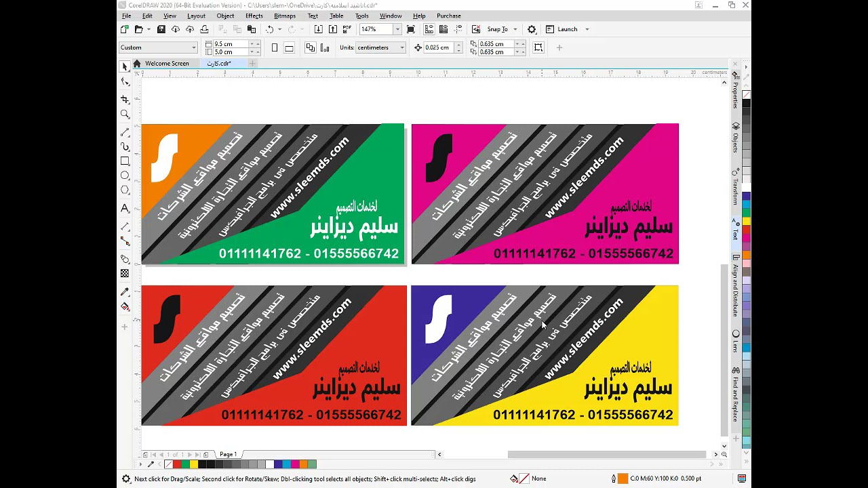Open the Align and Distribute docker tab

[x=736, y=285]
